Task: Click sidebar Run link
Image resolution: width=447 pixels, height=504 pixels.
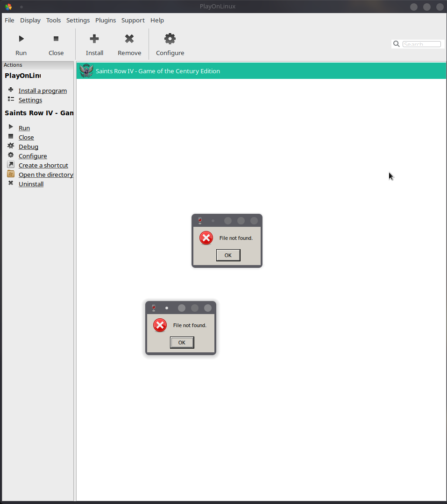Action: tap(24, 128)
